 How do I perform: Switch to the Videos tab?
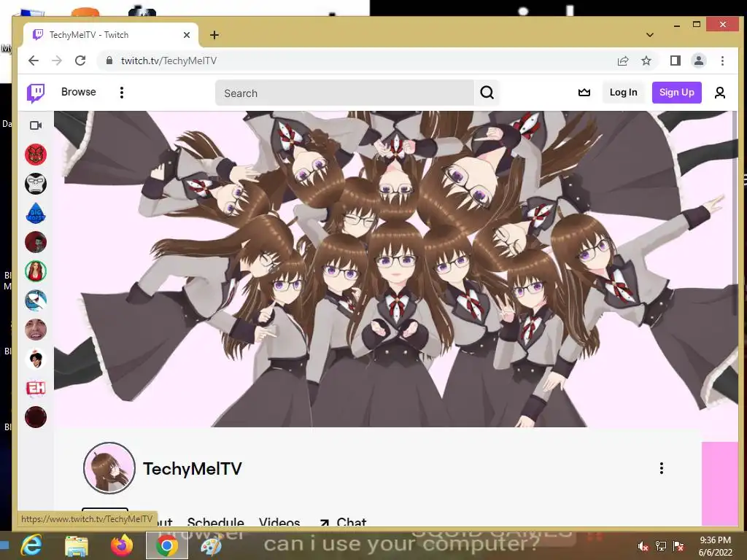279,522
